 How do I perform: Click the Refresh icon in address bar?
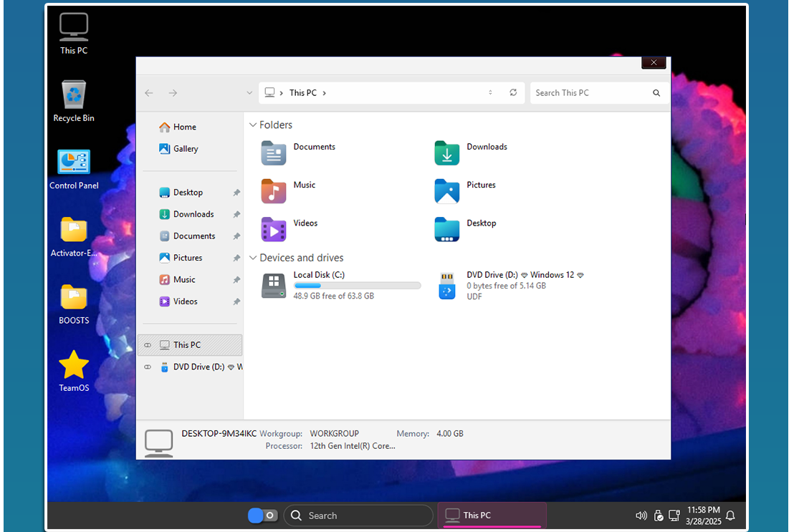click(x=513, y=93)
